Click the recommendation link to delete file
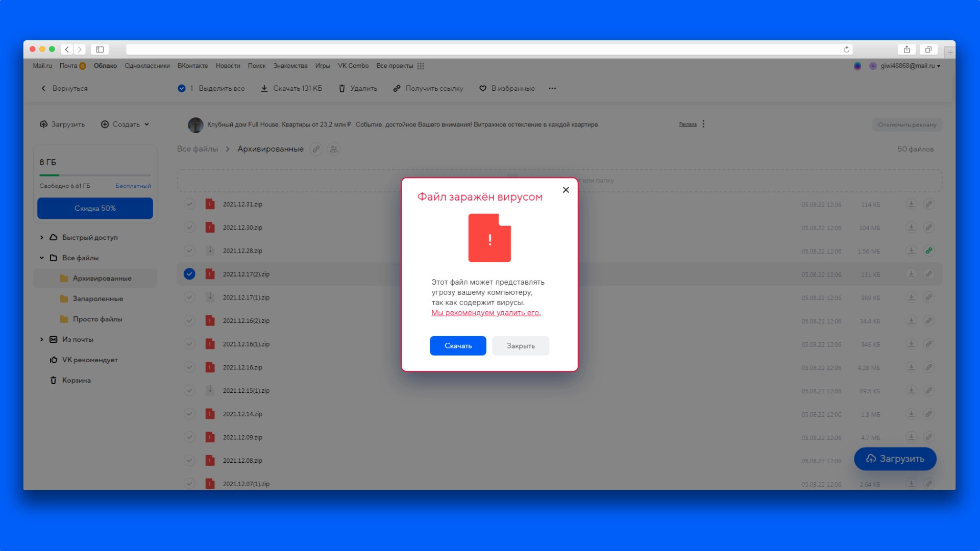Screen dimensions: 980x551 (x=486, y=313)
